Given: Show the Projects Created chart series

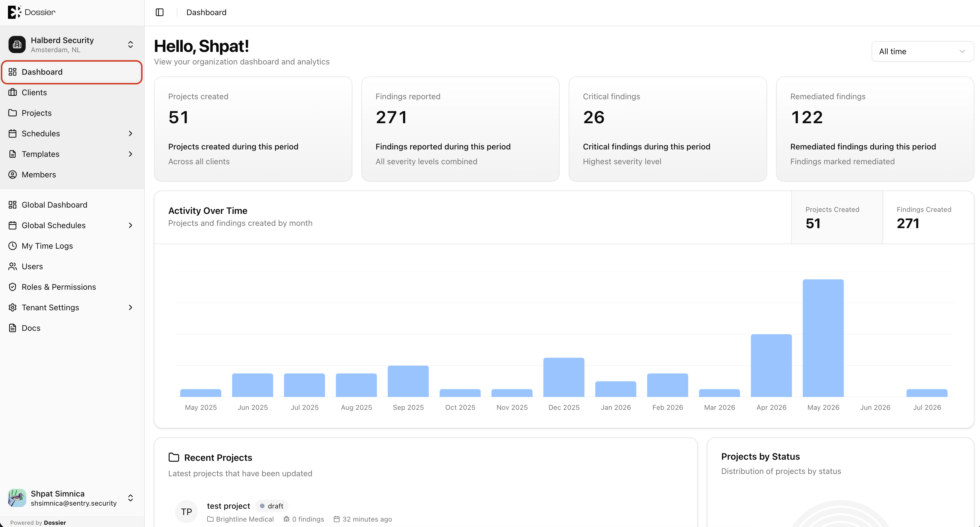Looking at the screenshot, I should pos(837,217).
